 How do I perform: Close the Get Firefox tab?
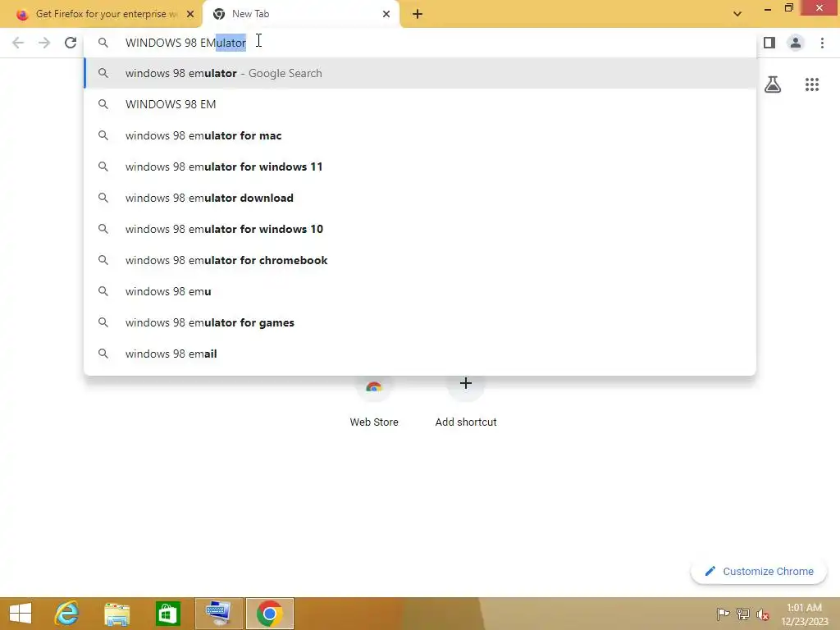[190, 14]
